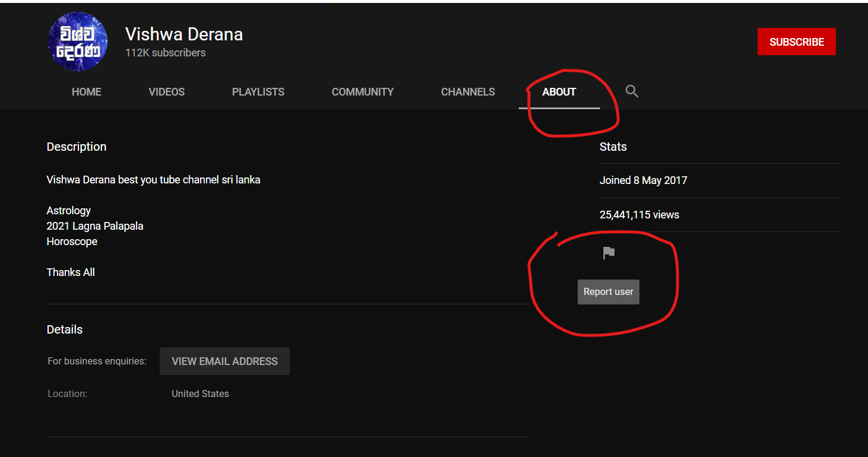Viewport: 868px width, 457px height.
Task: Subscribe with the red SUBSCRIBE button
Action: click(797, 42)
